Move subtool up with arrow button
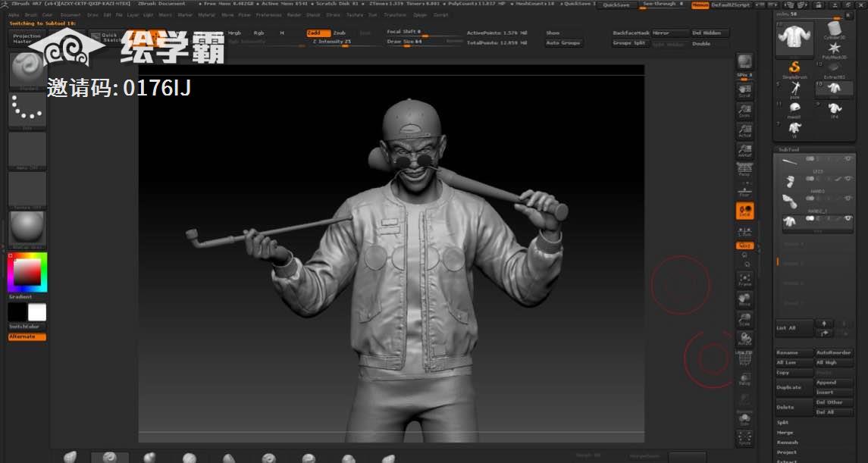 824,323
